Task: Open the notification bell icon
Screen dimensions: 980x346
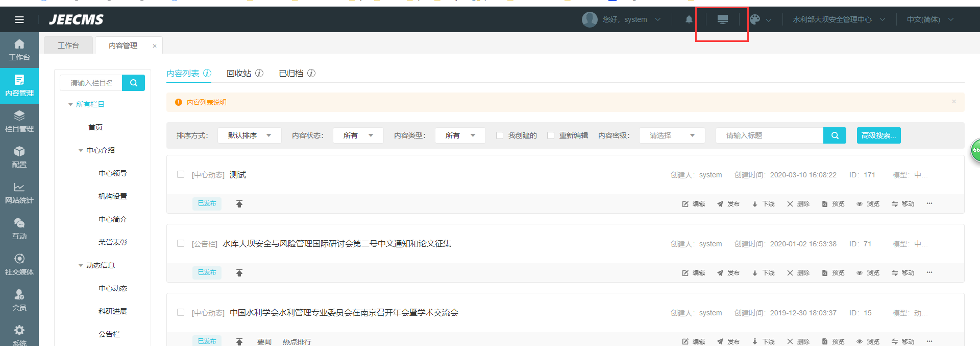Action: tap(689, 19)
